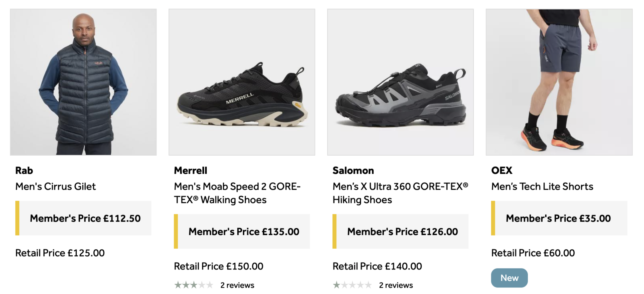Image resolution: width=644 pixels, height=294 pixels.
Task: Click the OEX brand name
Action: 501,170
